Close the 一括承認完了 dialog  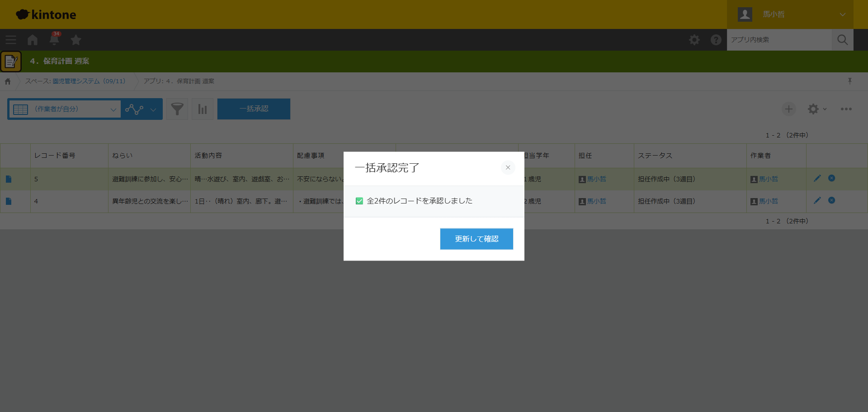pos(508,167)
